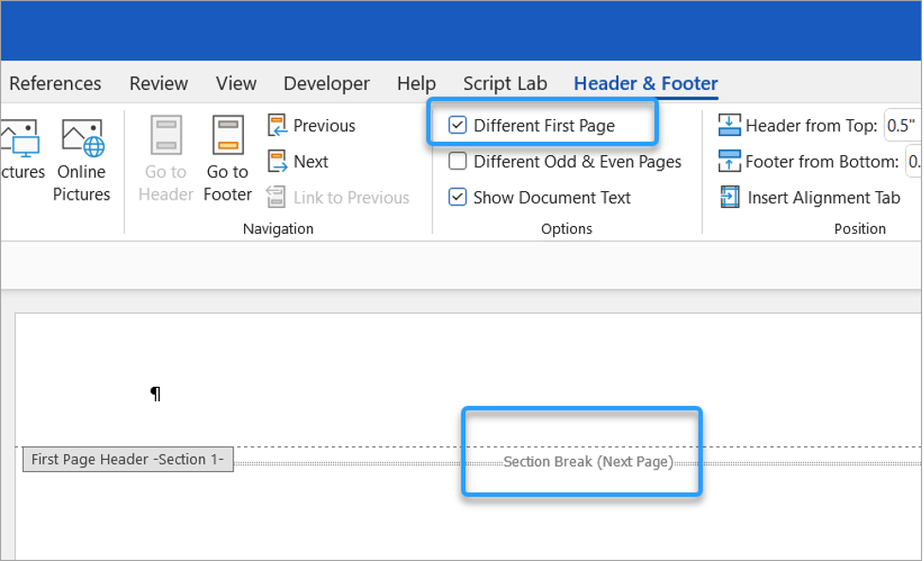The image size is (924, 561).
Task: Click the Link to Previous icon
Action: [277, 198]
